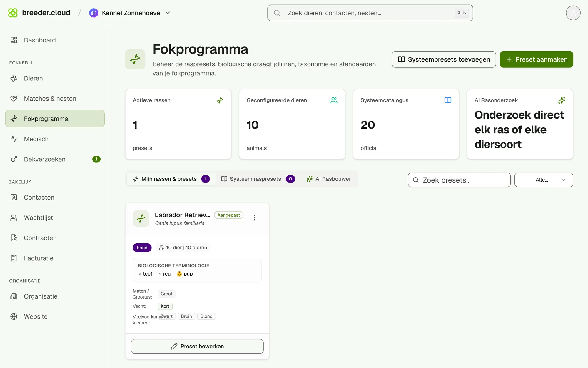This screenshot has height=368, width=588.
Task: Click the sparkle icon on AI Rasonderzoek card
Action: [x=562, y=100]
